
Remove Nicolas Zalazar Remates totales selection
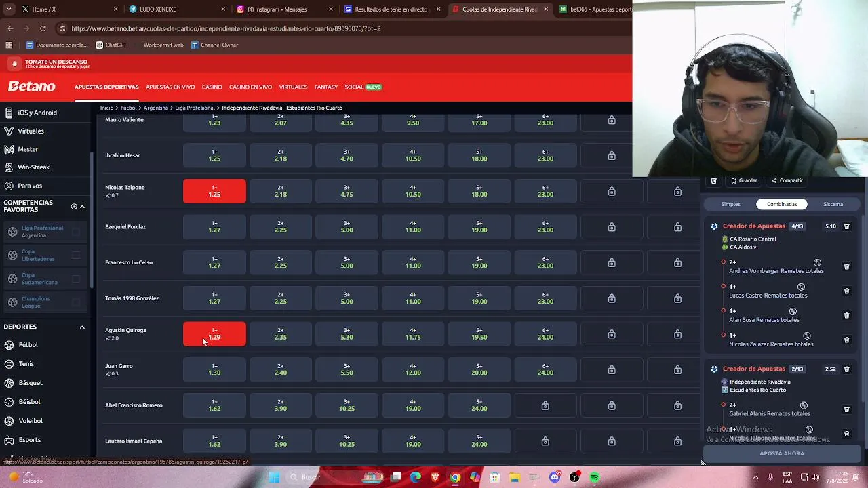[846, 340]
